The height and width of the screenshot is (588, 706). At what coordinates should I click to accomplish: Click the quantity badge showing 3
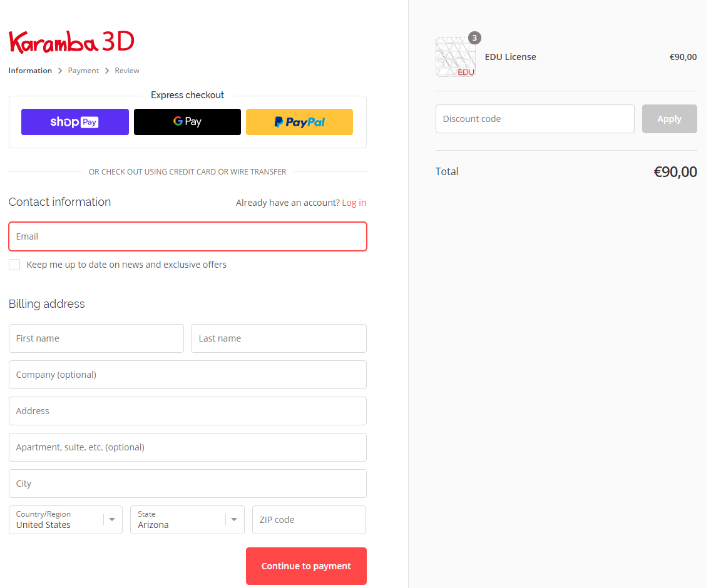[474, 38]
